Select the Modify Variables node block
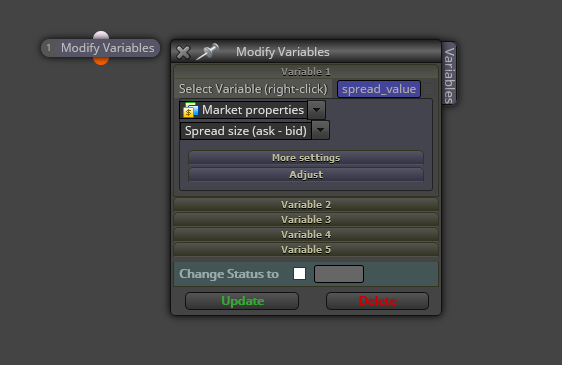The height and width of the screenshot is (365, 562). pos(101,48)
